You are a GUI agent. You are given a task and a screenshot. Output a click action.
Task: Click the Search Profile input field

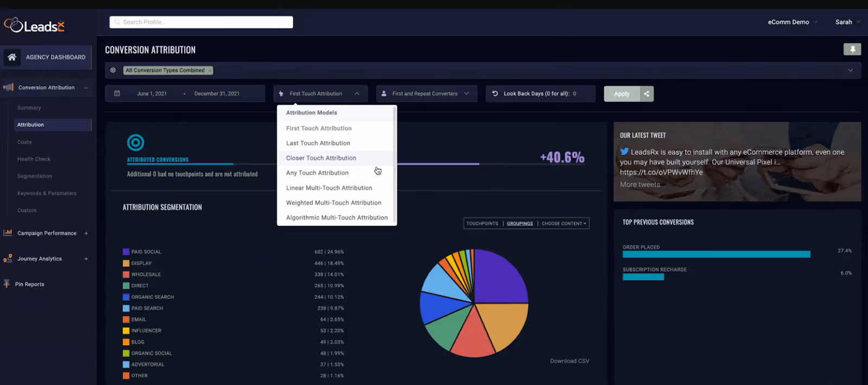point(201,22)
